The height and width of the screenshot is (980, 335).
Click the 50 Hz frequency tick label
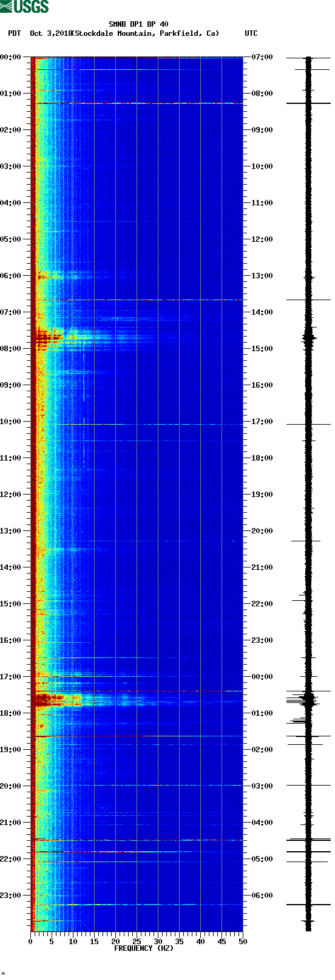(x=243, y=942)
